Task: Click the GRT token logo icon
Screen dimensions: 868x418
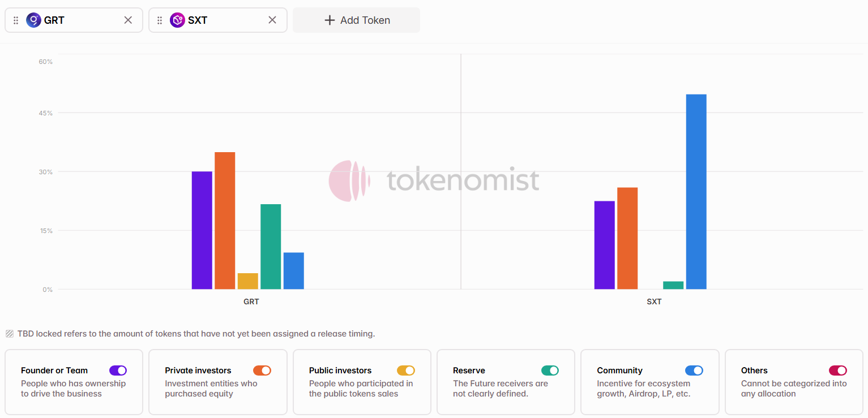Action: [x=33, y=20]
